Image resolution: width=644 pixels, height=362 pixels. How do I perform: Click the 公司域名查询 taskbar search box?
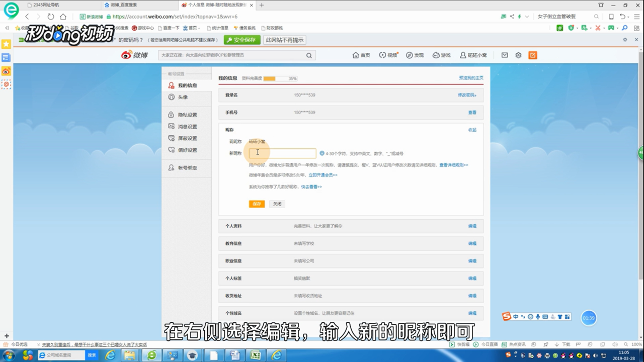tap(62, 355)
